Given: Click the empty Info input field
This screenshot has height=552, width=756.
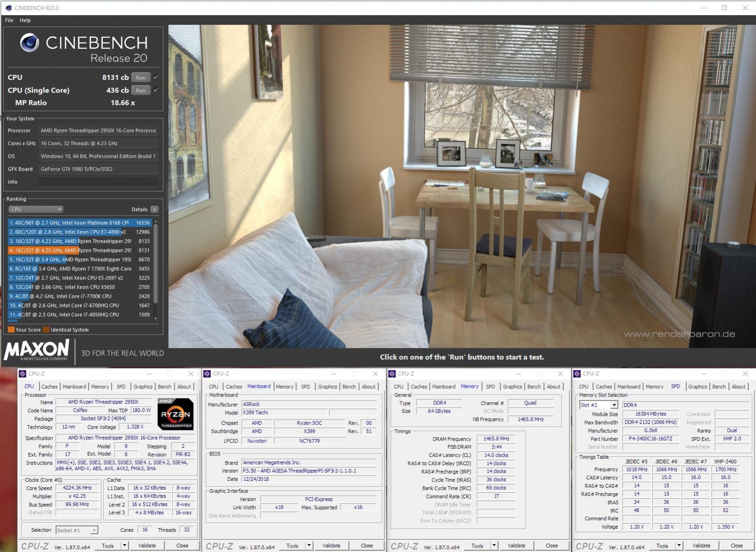Looking at the screenshot, I should tap(98, 182).
